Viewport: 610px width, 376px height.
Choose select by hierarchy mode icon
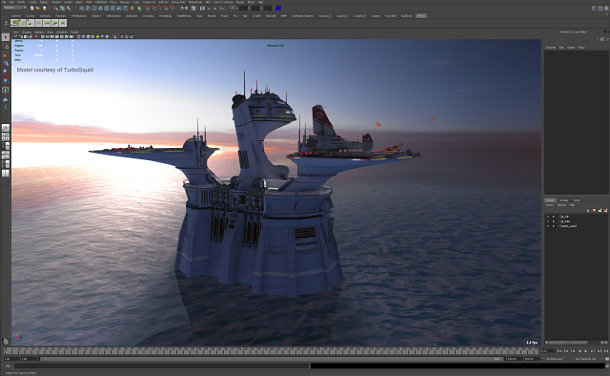[56, 8]
